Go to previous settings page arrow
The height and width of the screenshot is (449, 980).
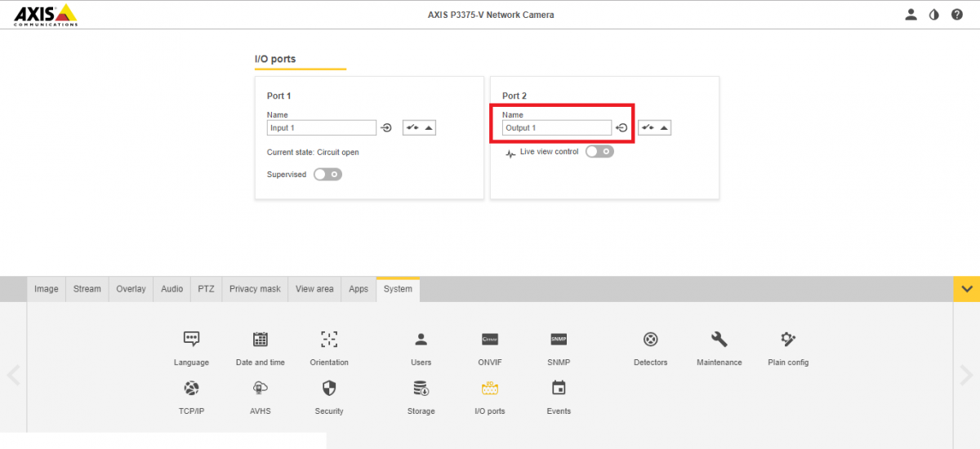tap(13, 375)
